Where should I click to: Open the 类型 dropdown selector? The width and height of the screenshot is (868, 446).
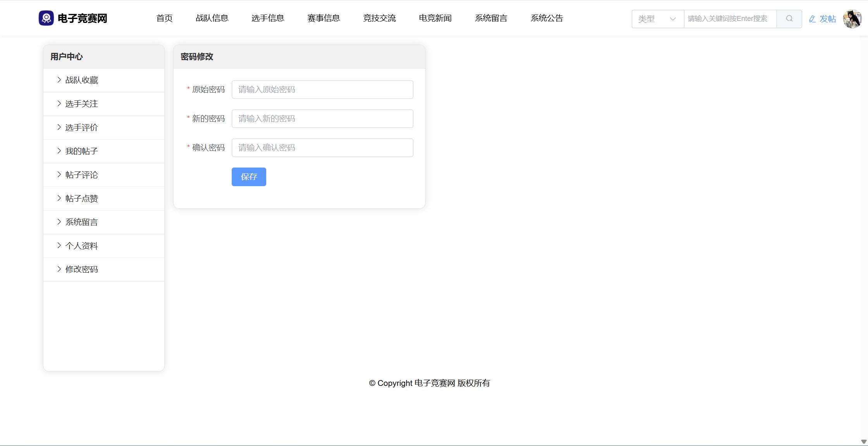point(657,19)
